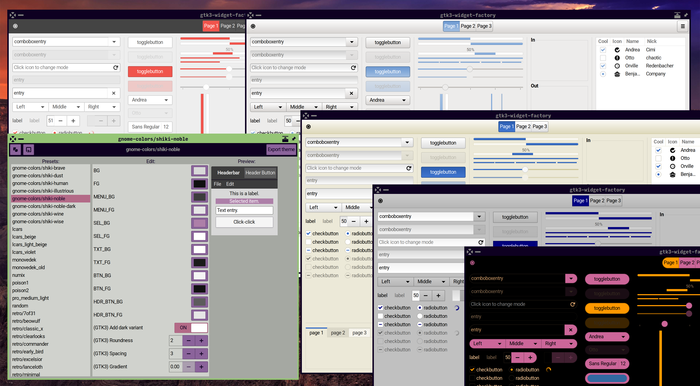Click orange togglebutton in black-themed window
This screenshot has height=386, width=700.
tap(607, 308)
